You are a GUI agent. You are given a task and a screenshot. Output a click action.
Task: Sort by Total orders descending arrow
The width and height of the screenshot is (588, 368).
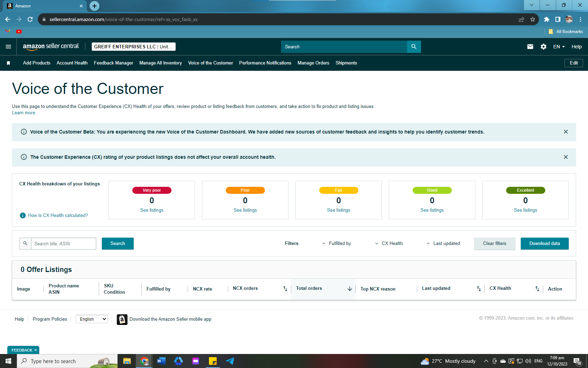pos(350,289)
